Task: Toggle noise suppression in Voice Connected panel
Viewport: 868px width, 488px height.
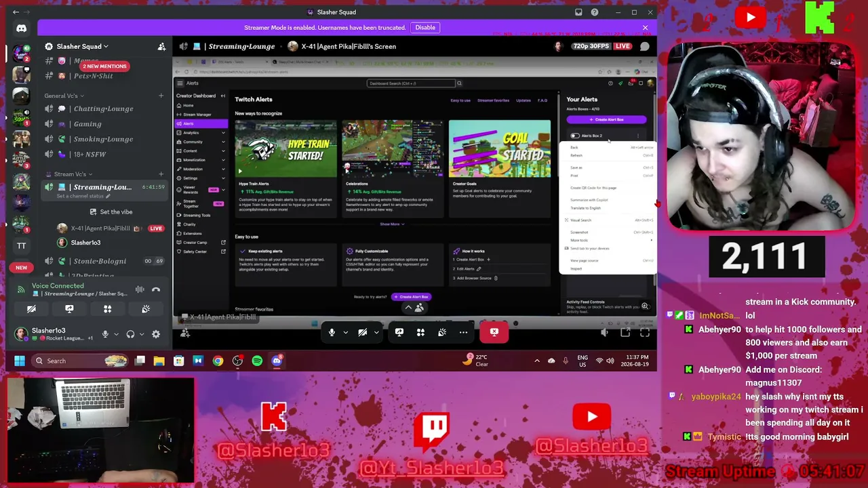Action: (x=140, y=289)
